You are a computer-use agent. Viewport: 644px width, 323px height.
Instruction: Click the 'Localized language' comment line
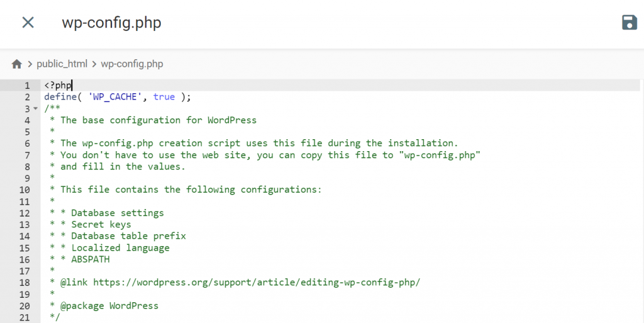click(119, 247)
